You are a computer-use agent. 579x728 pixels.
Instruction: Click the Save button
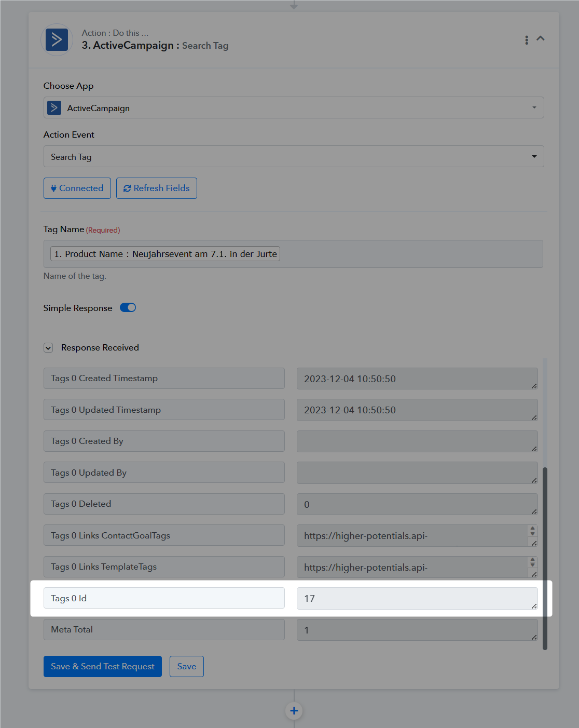pyautogui.click(x=187, y=666)
